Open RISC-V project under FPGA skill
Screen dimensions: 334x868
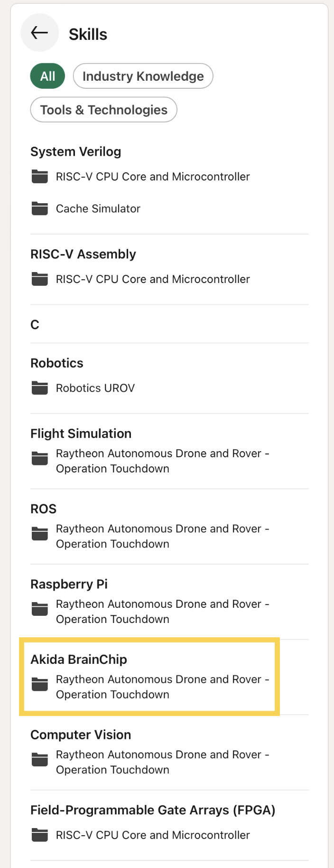[152, 835]
